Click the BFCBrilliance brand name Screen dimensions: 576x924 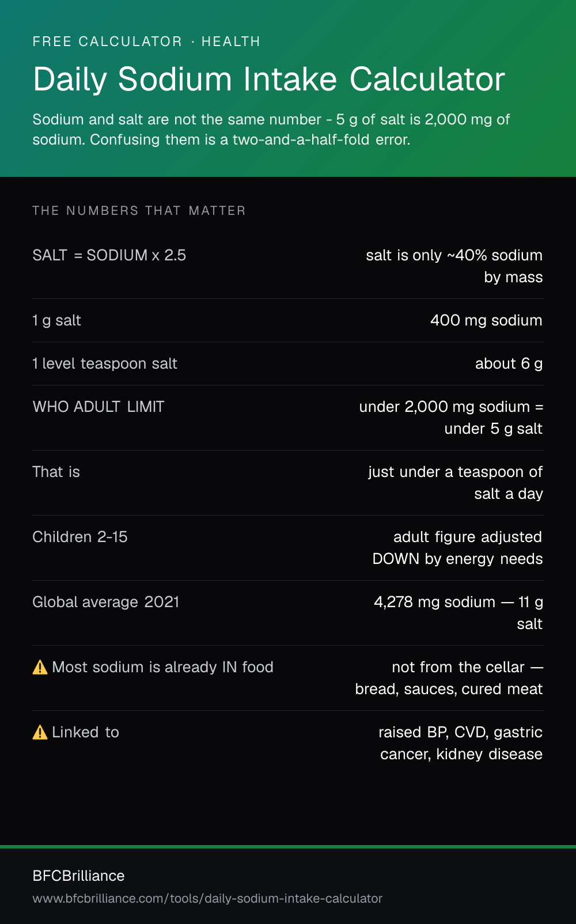pos(79,876)
